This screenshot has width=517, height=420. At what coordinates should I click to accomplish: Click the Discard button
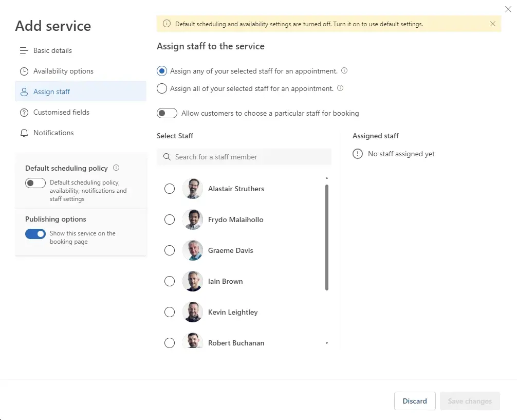(415, 401)
